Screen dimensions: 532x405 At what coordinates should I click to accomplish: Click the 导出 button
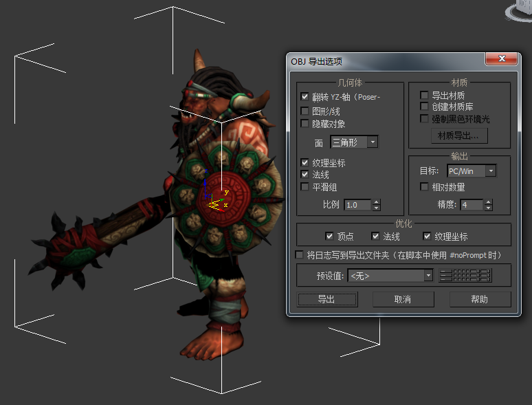tap(327, 299)
